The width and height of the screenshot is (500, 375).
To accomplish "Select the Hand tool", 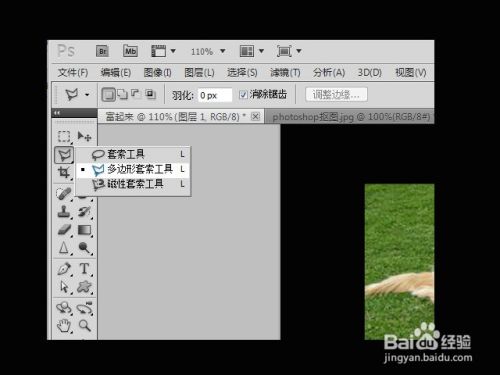I will click(x=64, y=326).
